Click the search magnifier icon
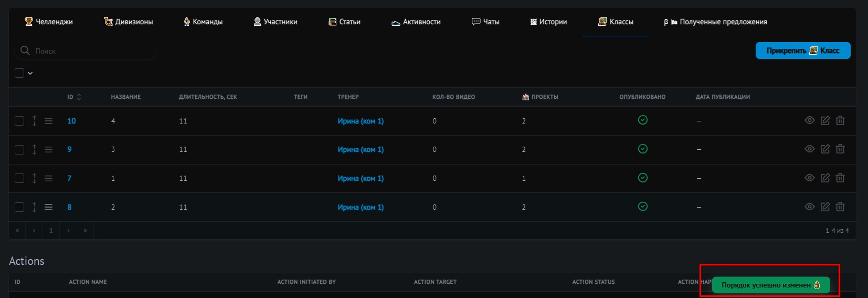The width and height of the screenshot is (868, 298). click(25, 50)
